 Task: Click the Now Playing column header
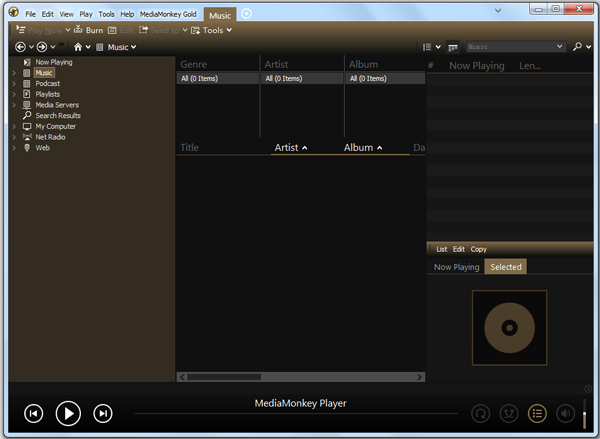click(x=476, y=66)
